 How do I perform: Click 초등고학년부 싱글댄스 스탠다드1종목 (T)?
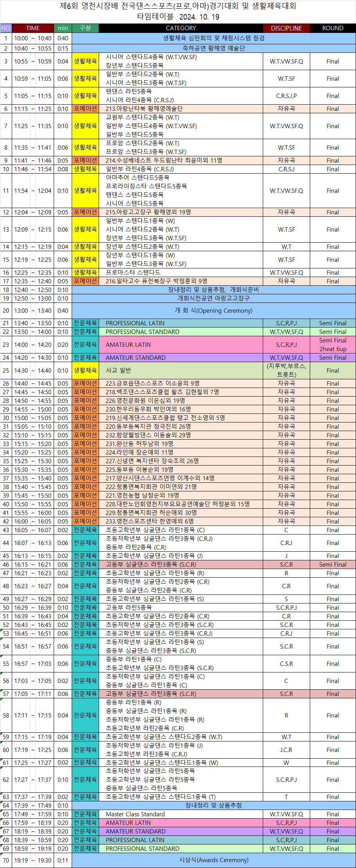tap(181, 797)
